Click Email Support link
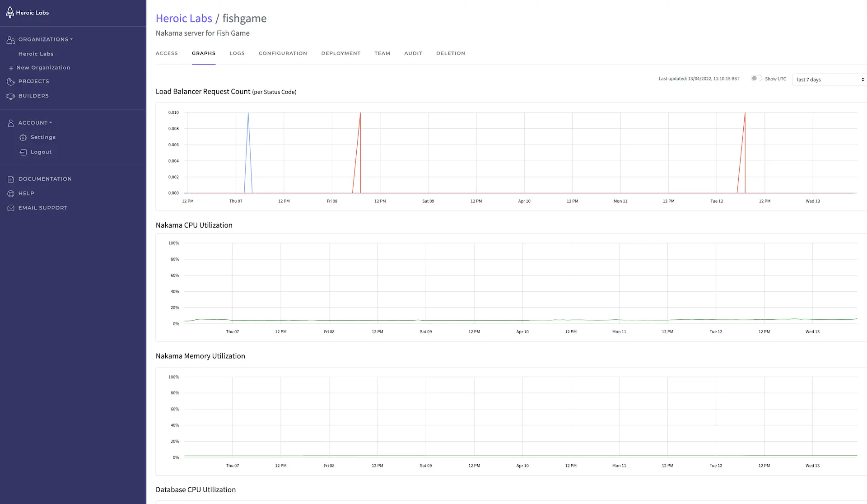This screenshot has height=504, width=867. click(x=43, y=208)
